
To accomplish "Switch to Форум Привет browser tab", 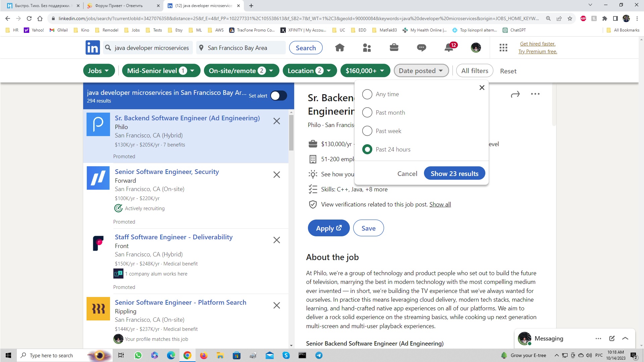I will 122,6.
